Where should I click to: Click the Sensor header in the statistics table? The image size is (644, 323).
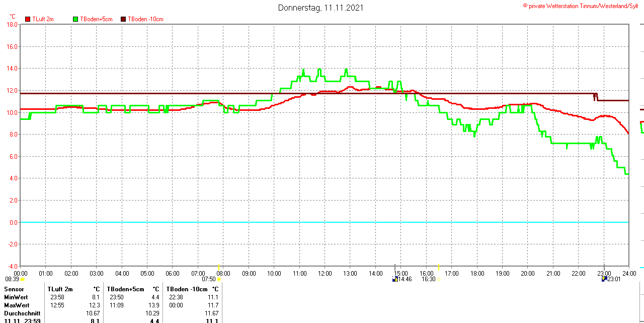14,289
